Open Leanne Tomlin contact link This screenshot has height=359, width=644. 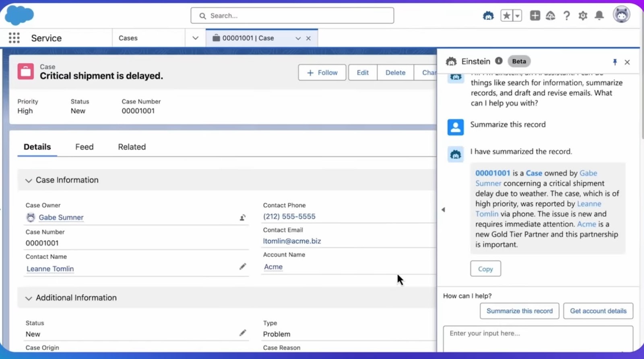pos(50,268)
